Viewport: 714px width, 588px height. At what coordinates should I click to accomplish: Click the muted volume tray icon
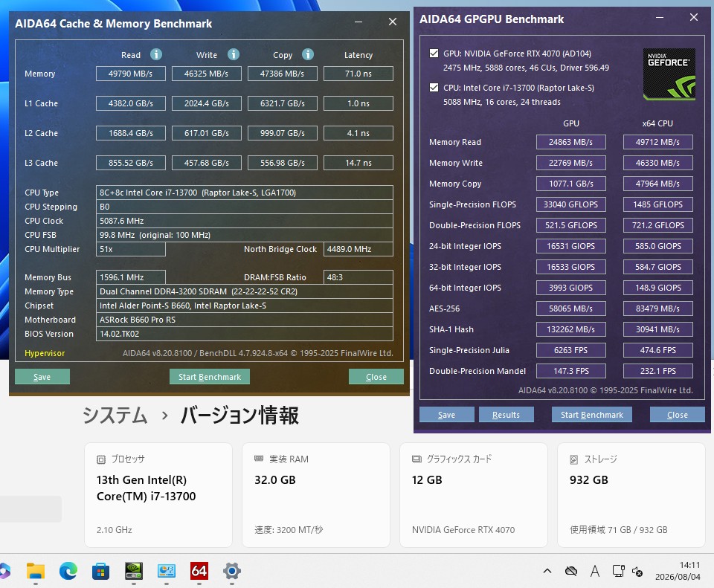[637, 572]
